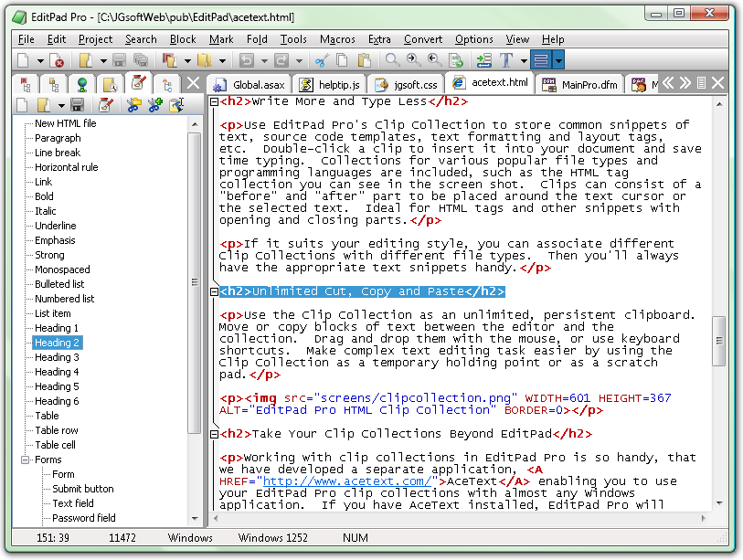
Task: Paste from clipboard with the Paste icon
Action: tap(364, 60)
